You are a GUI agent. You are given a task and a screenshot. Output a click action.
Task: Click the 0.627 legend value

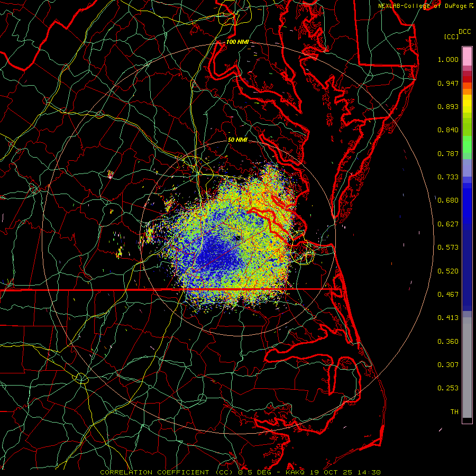coord(448,224)
